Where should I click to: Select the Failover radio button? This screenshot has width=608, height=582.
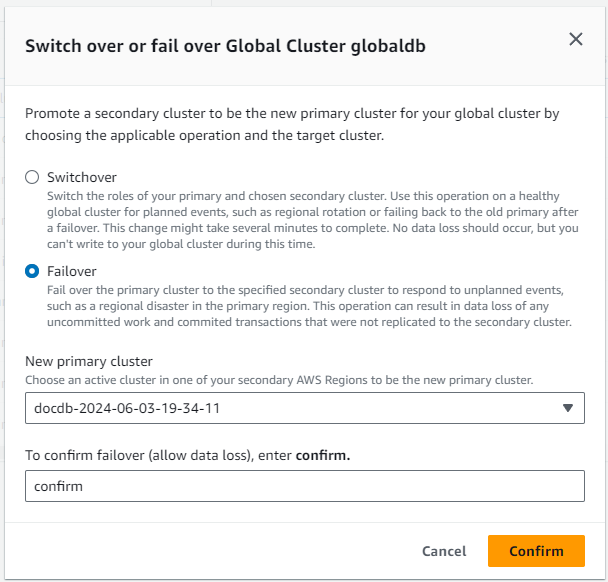coord(33,271)
